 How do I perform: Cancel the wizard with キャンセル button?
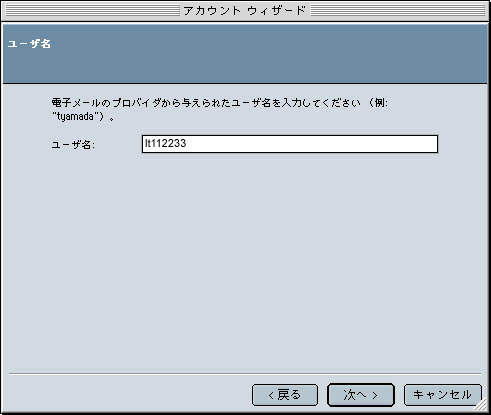coord(443,395)
